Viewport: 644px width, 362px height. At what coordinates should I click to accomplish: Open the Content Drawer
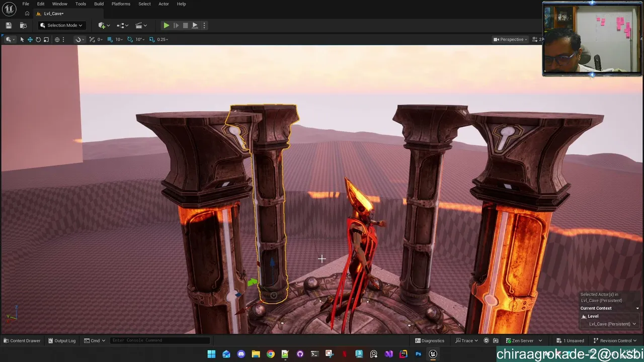(22, 340)
